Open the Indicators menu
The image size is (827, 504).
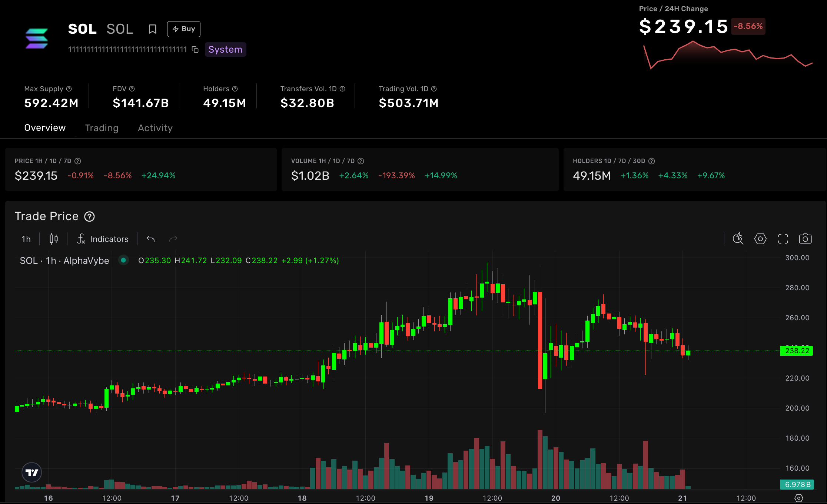coord(103,239)
